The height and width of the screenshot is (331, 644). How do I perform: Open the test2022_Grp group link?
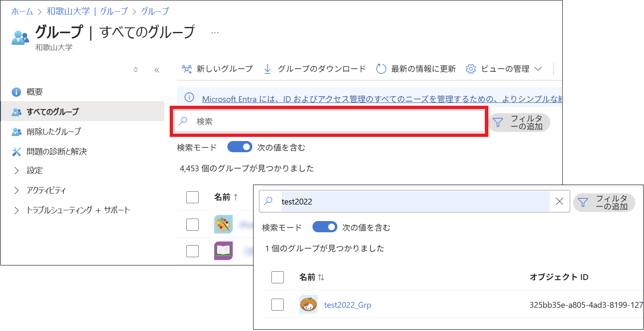click(348, 304)
